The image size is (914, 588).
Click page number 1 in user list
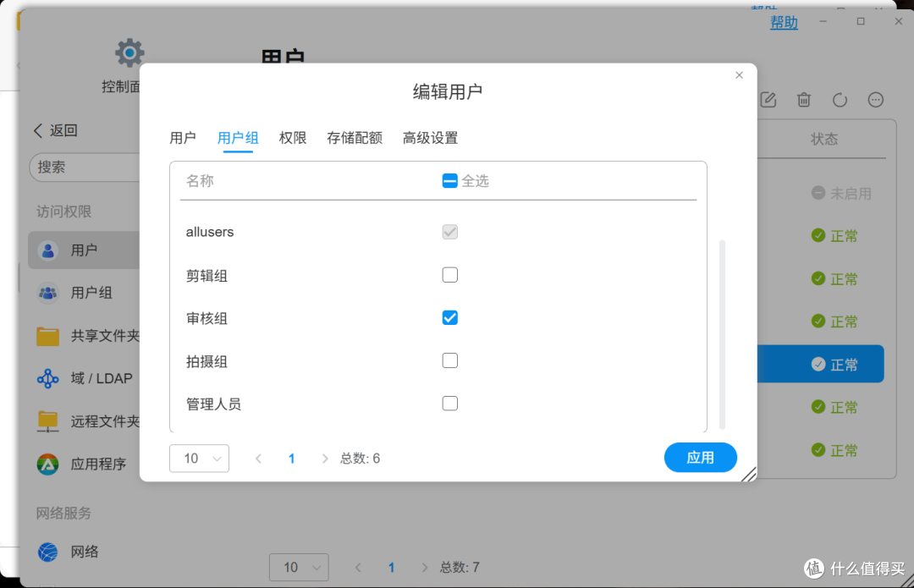(x=391, y=568)
